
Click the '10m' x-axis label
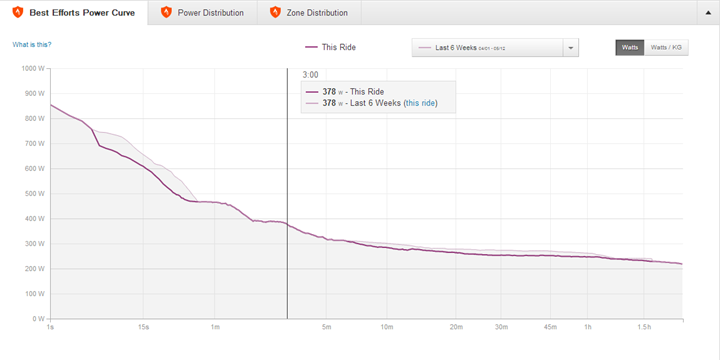[x=387, y=327]
